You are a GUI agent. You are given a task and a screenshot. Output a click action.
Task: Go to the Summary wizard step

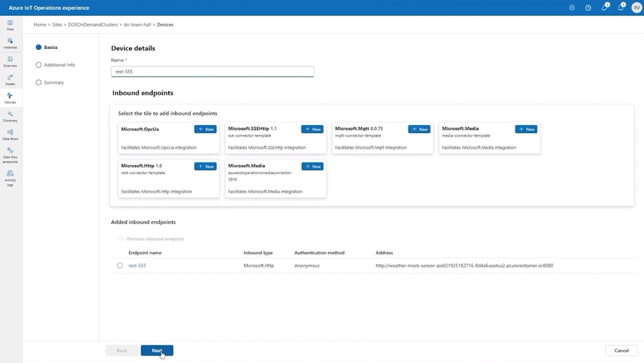click(x=50, y=83)
